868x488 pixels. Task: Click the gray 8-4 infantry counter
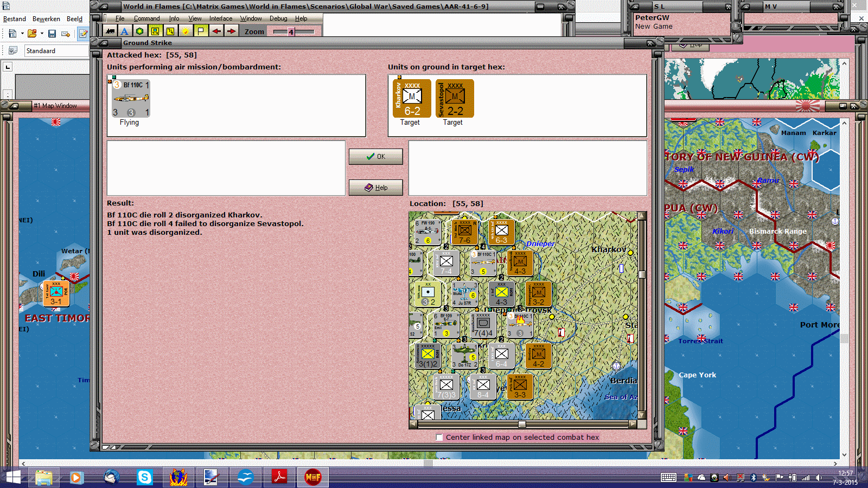pyautogui.click(x=483, y=387)
